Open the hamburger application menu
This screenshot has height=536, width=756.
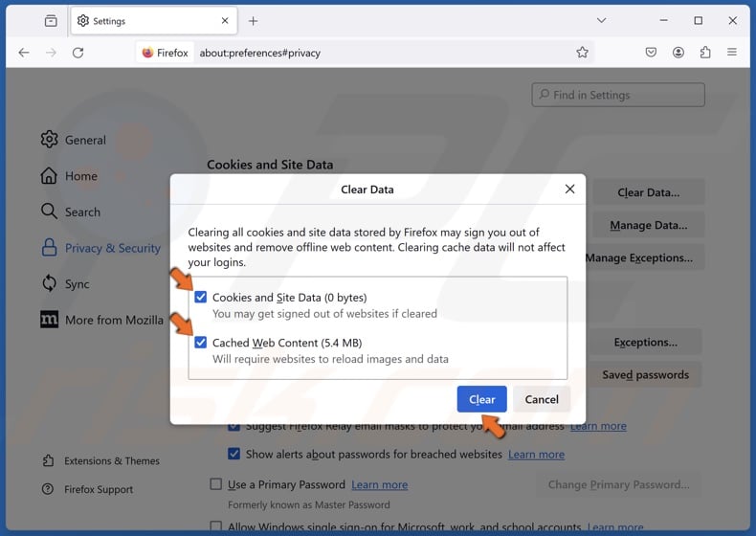(732, 52)
